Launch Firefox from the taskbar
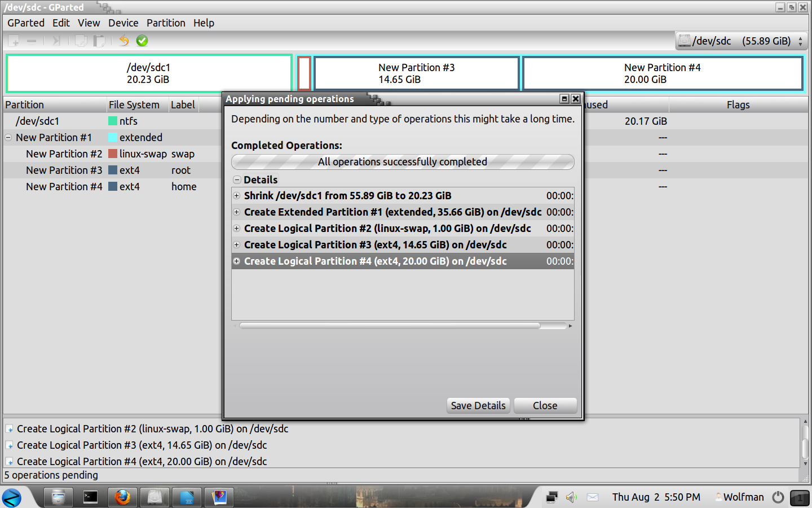 click(122, 497)
